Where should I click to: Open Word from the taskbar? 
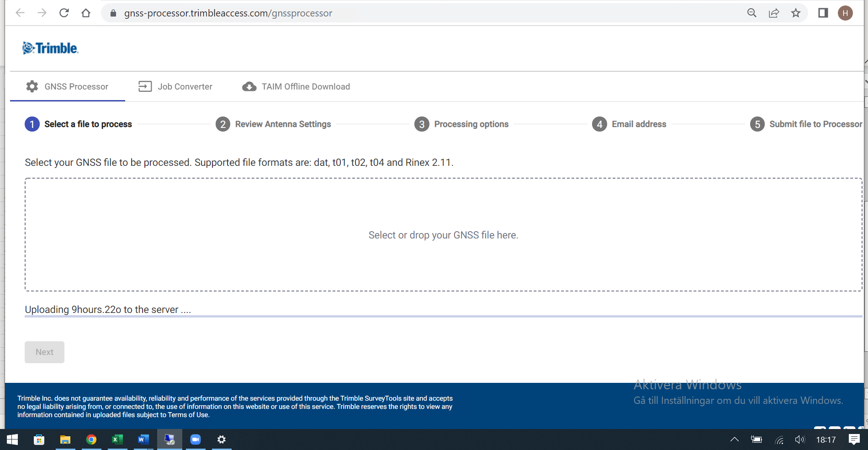[x=143, y=439]
